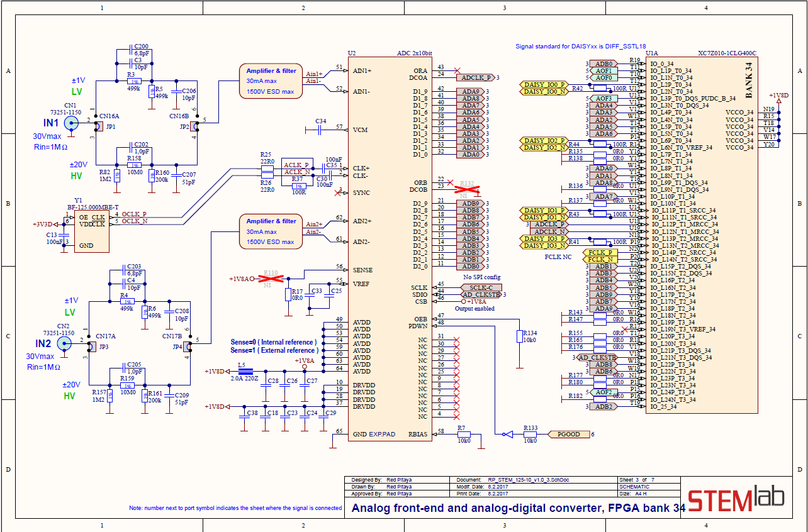Click resistor R134 symbol
Screen dimensions: 808x532
519,337
